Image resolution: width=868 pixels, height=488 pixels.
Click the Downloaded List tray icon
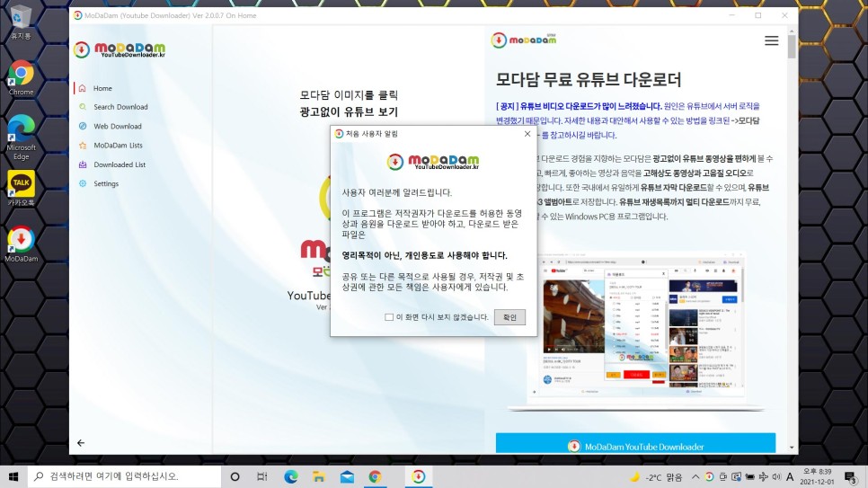pyautogui.click(x=83, y=164)
